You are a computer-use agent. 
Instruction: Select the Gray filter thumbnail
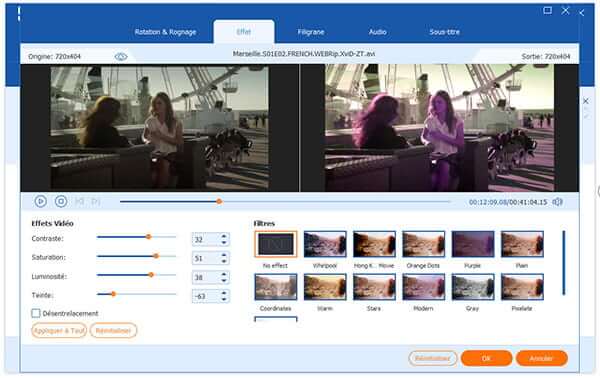[x=473, y=287]
